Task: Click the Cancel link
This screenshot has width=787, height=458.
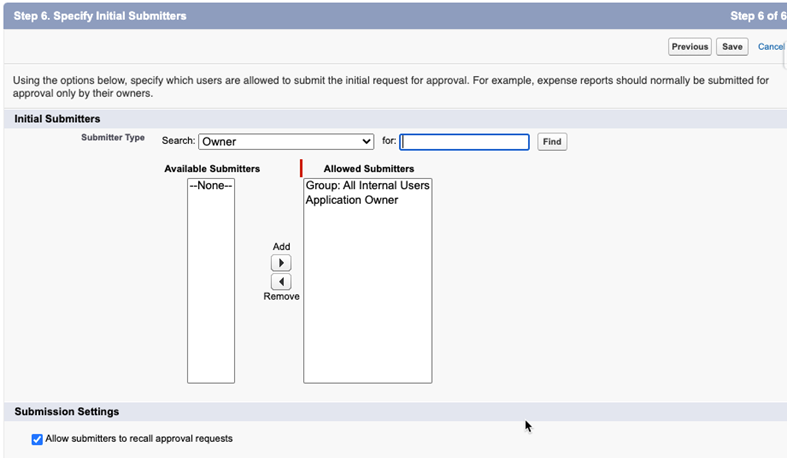Action: click(x=770, y=47)
